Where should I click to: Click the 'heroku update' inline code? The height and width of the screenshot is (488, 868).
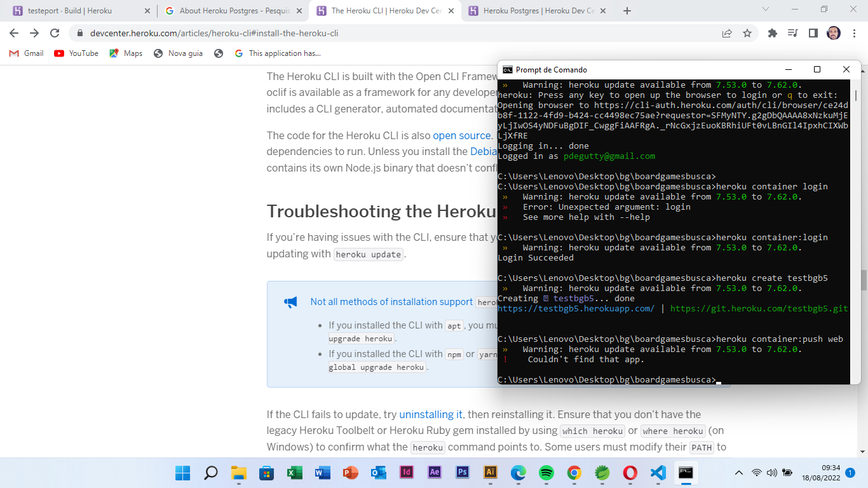point(369,254)
